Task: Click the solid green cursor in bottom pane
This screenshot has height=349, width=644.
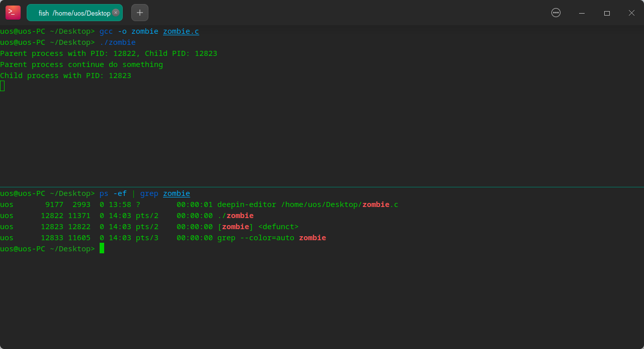Action: pos(102,248)
